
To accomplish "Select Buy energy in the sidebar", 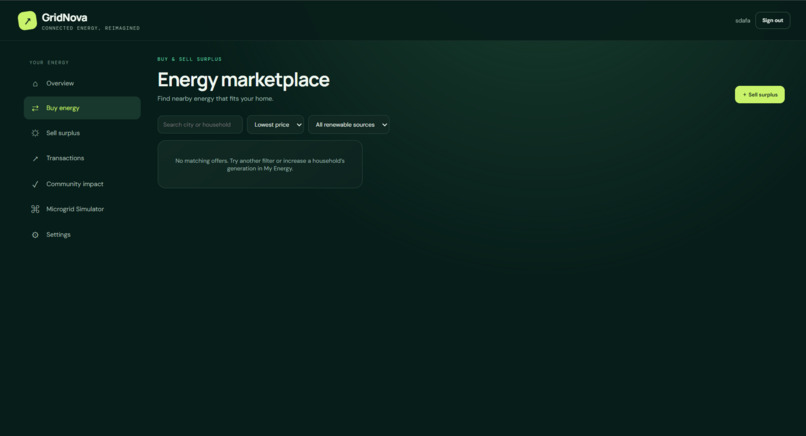I will 82,108.
